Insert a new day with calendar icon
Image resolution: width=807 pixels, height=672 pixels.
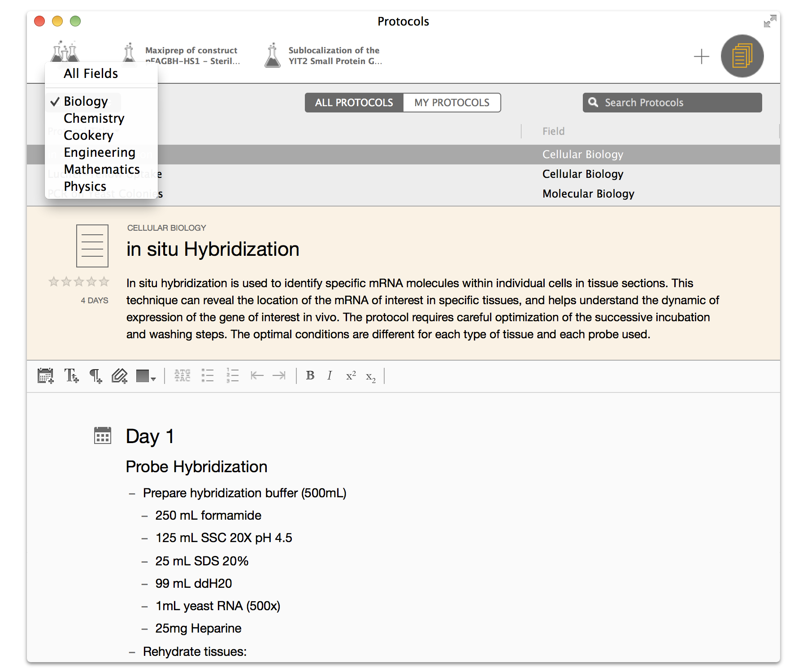click(46, 376)
